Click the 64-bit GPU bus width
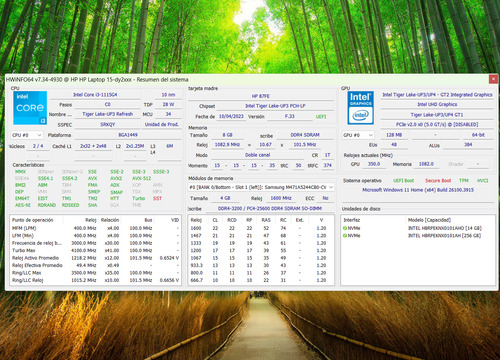The image size is (500, 360). pos(478,135)
